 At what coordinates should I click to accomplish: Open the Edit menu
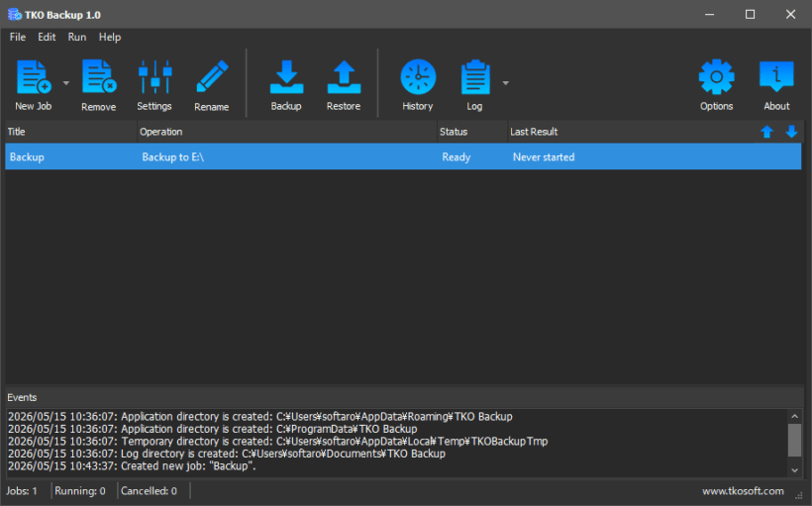(47, 37)
